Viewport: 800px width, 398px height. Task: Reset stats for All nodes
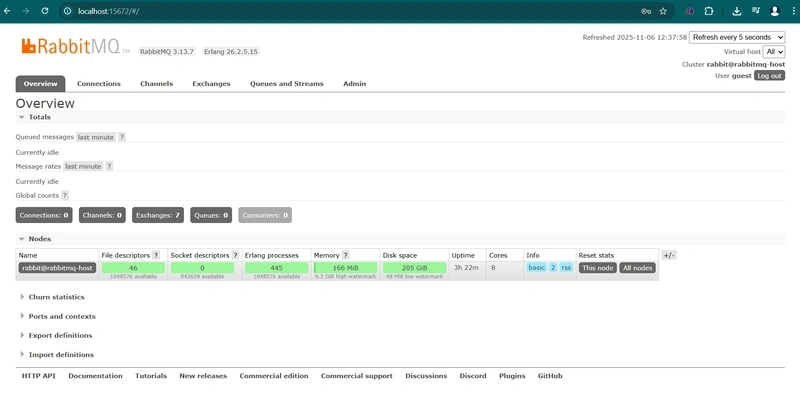[638, 268]
